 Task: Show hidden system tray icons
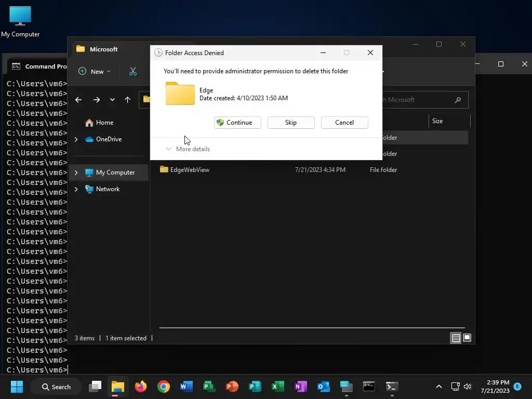[x=438, y=387]
